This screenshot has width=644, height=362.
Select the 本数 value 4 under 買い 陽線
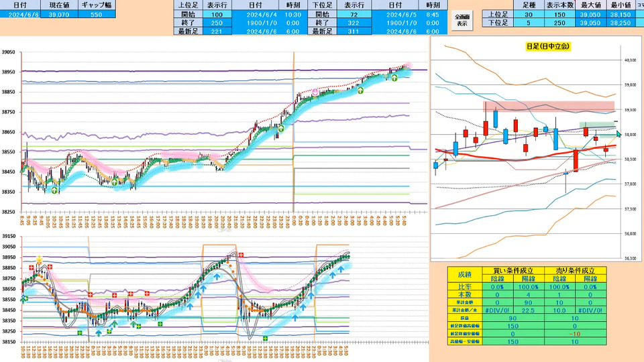tap(528, 294)
